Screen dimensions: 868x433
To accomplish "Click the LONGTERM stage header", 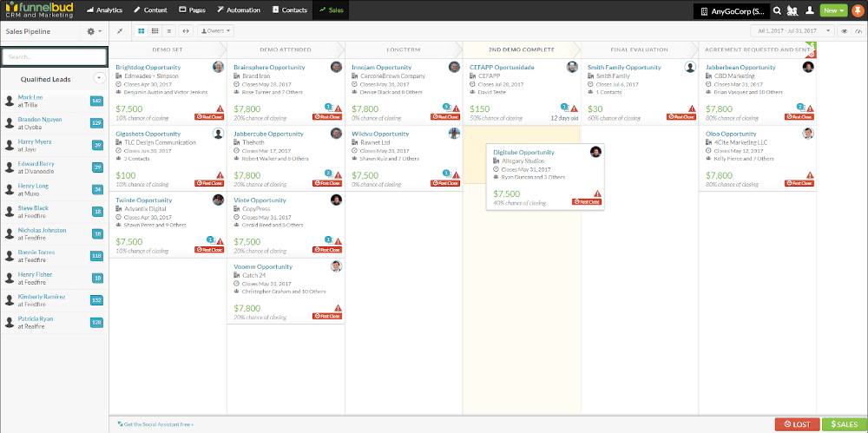I will [x=404, y=49].
